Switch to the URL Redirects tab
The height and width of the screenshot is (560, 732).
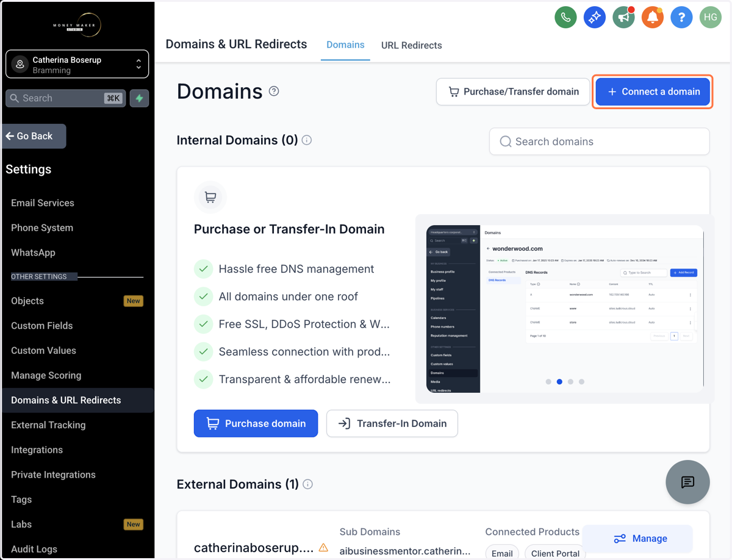click(x=412, y=45)
